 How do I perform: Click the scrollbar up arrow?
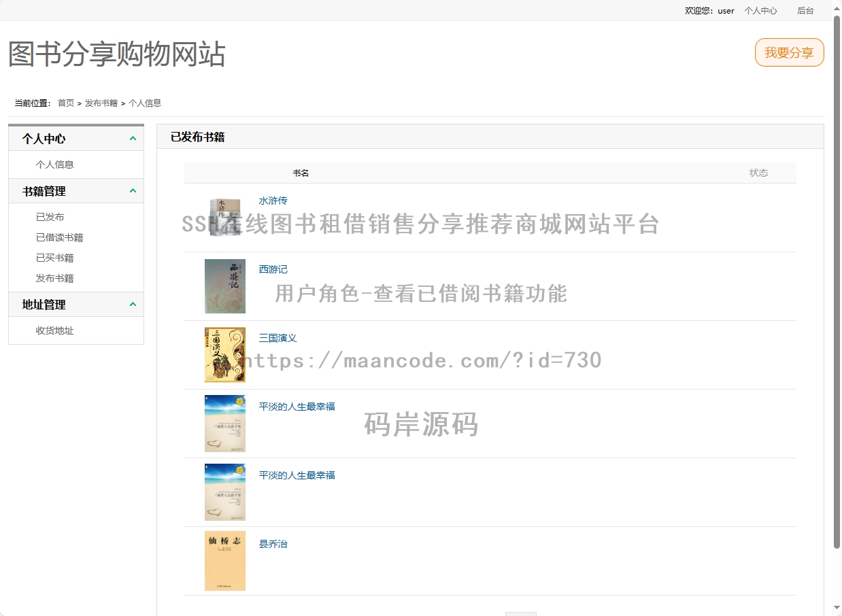[x=837, y=8]
